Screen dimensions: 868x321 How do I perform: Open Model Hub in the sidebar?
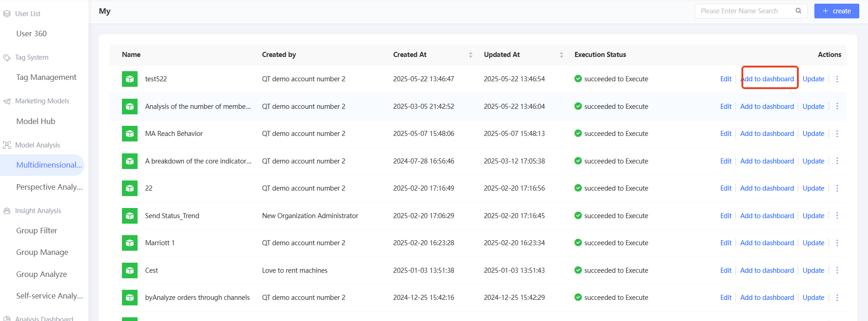tap(36, 121)
